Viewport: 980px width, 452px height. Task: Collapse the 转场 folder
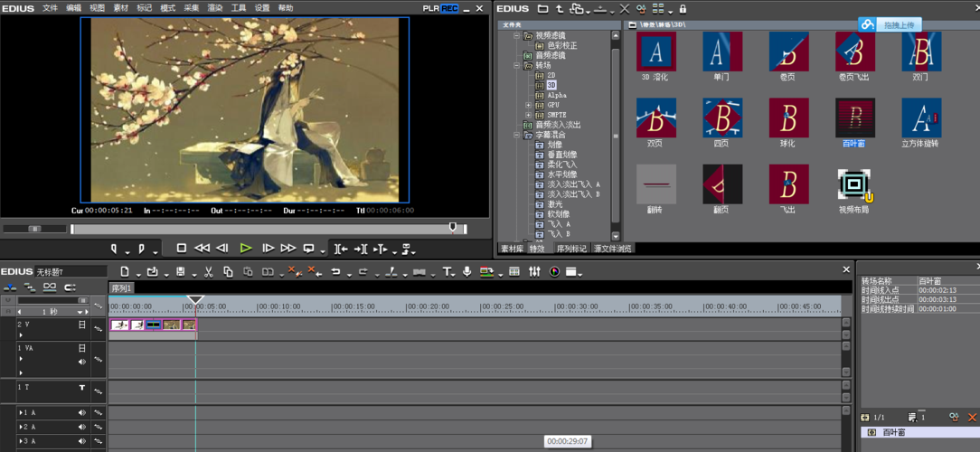click(517, 65)
